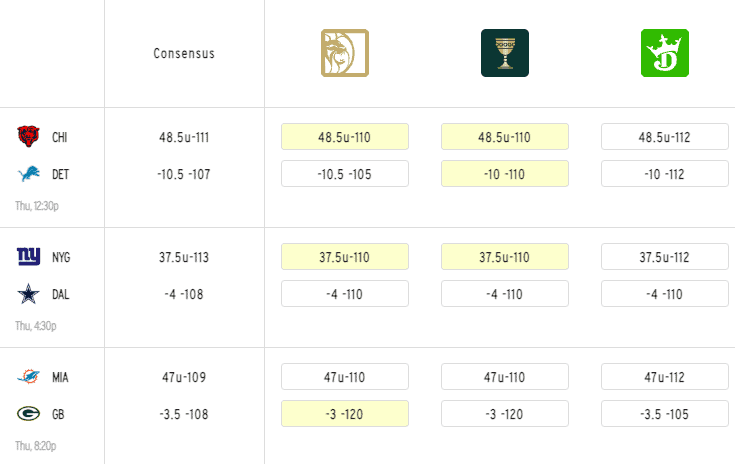Open the MIA team name link
This screenshot has width=735, height=464.
pos(60,377)
